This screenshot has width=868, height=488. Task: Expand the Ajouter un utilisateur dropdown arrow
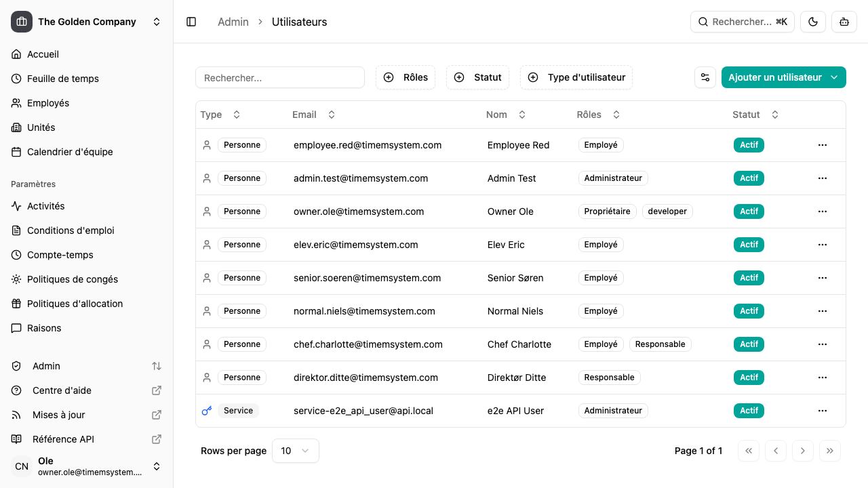[x=835, y=77]
